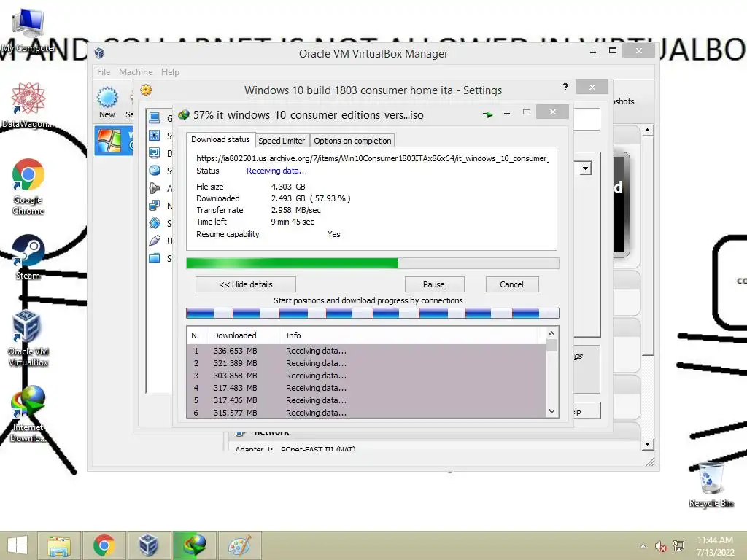Select connection row 6 with 315.577 MB

coord(366,413)
